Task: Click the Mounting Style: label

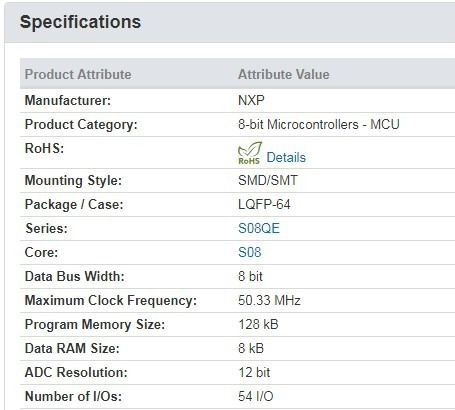Action: (x=73, y=180)
